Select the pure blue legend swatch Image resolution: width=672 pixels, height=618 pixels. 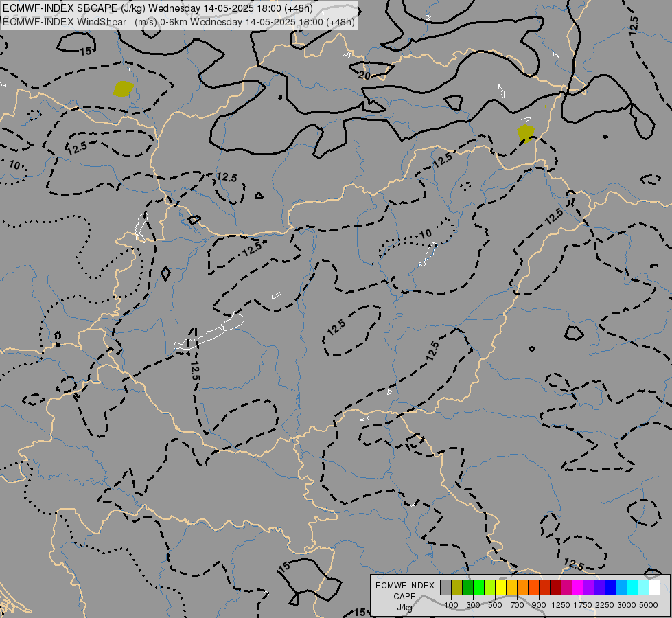click(611, 587)
